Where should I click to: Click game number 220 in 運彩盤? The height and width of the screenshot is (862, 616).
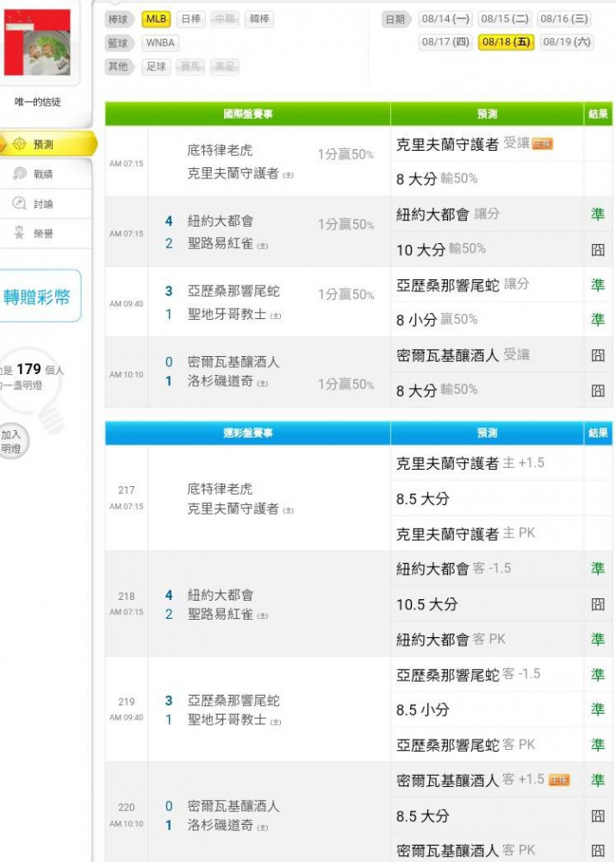pos(127,807)
